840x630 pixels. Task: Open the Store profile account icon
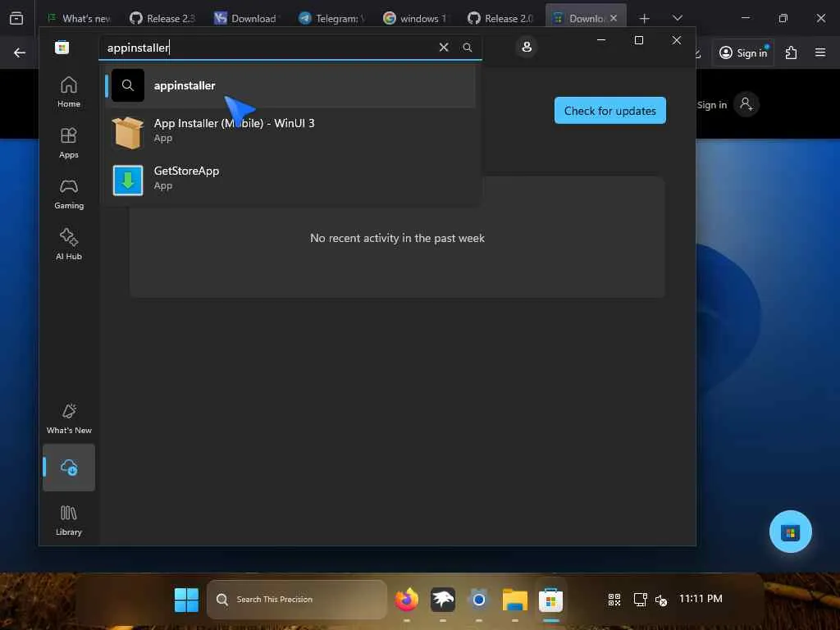(x=527, y=47)
